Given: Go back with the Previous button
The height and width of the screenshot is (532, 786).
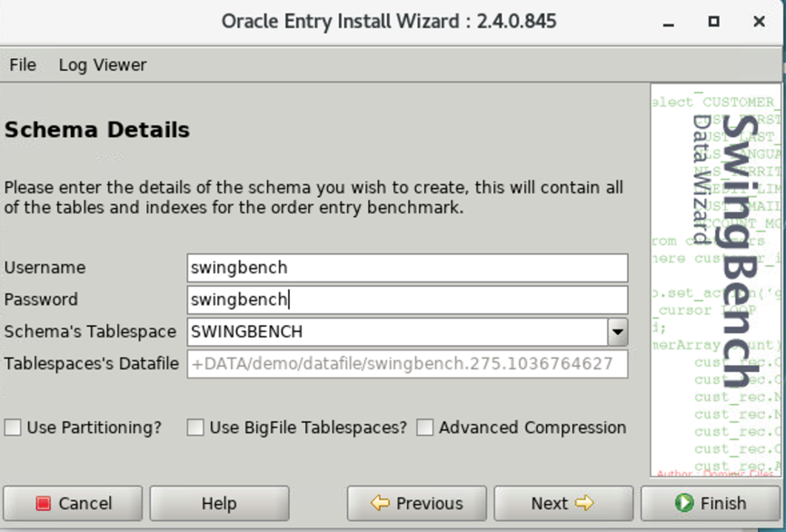Looking at the screenshot, I should 416,503.
